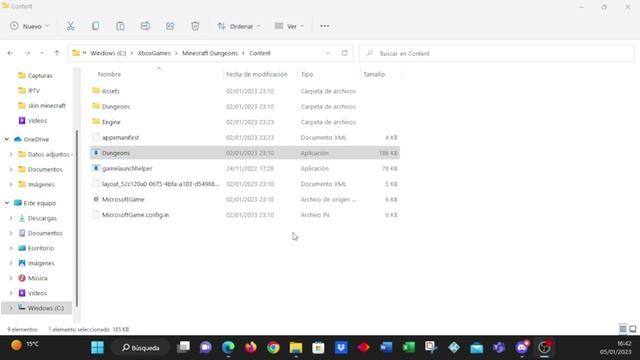Screen dimensions: 640x360
Task: Open the Nuevo dropdown menu
Action: tap(29, 26)
